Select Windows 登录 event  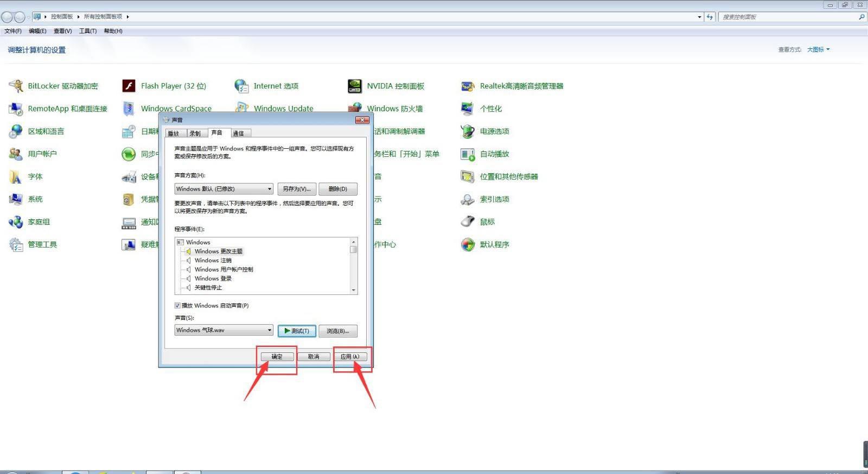(213, 279)
